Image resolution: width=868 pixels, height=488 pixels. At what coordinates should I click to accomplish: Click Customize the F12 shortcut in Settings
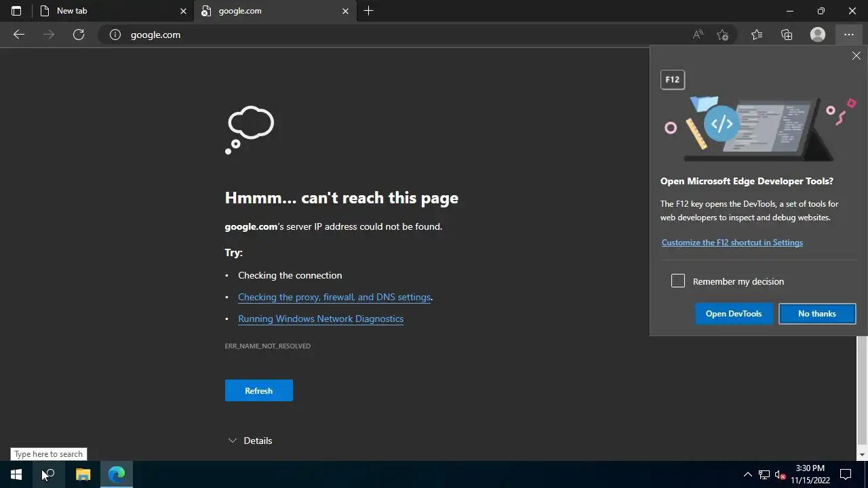point(732,243)
